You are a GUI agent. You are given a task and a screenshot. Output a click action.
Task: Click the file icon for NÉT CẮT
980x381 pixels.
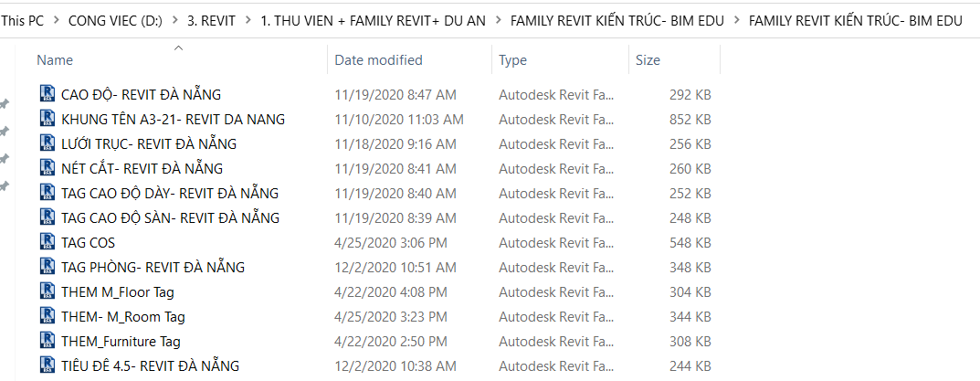[x=47, y=168]
